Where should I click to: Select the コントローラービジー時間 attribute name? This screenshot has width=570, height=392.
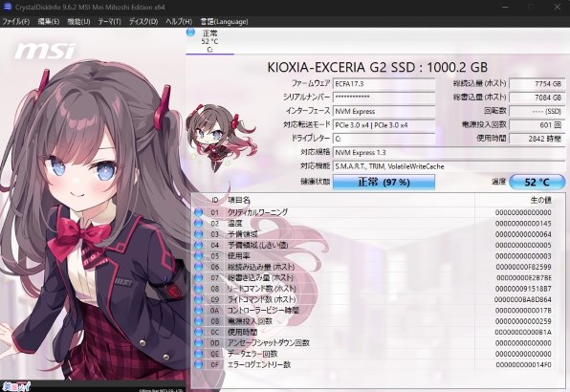[x=263, y=311]
